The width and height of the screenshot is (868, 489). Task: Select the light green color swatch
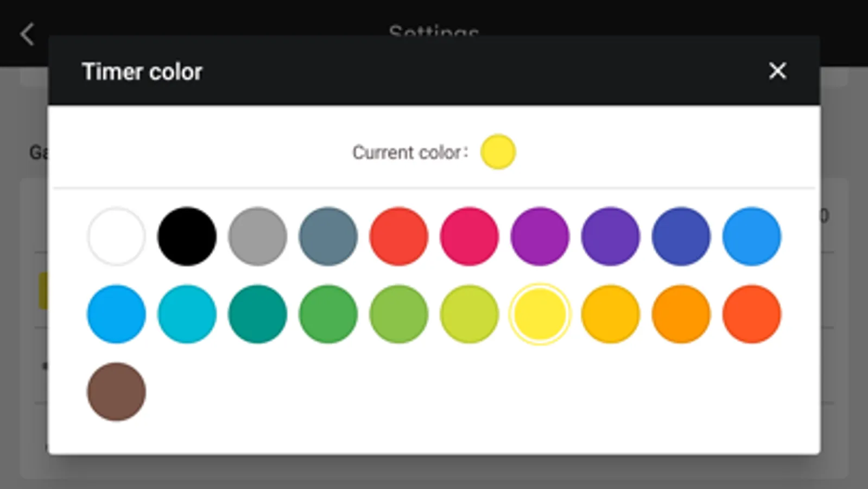pos(398,314)
